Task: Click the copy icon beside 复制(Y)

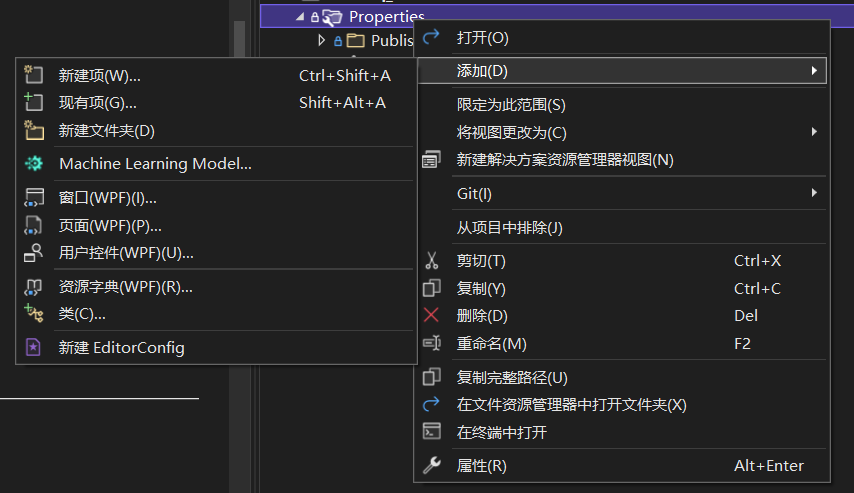Action: [x=431, y=288]
